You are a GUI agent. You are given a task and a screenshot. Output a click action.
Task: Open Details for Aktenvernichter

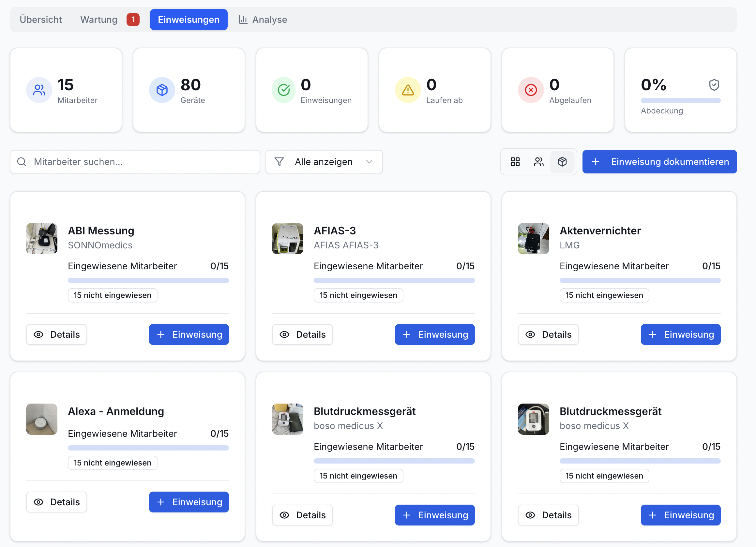pyautogui.click(x=548, y=334)
